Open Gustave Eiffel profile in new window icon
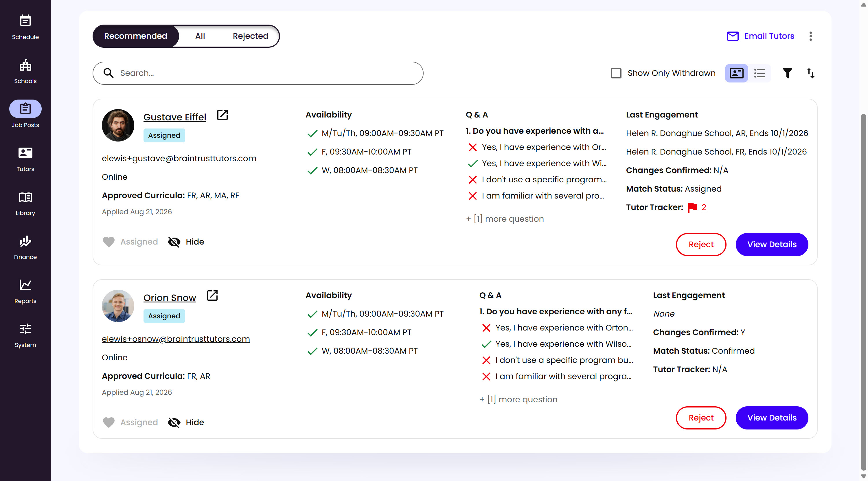868x481 pixels. pyautogui.click(x=222, y=115)
